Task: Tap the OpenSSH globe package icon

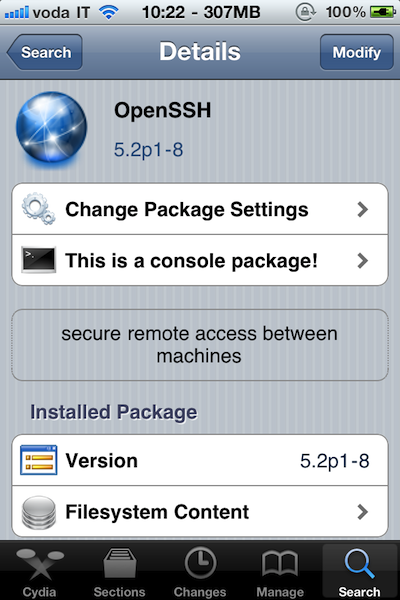Action: point(51,127)
